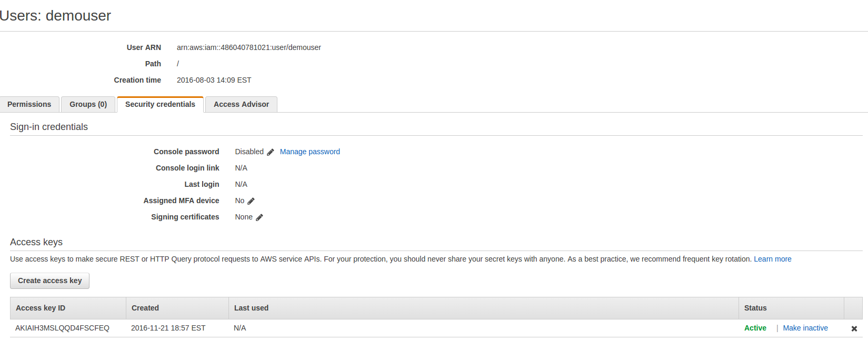Click the Access key ID column header
This screenshot has width=868, height=340.
(41, 308)
